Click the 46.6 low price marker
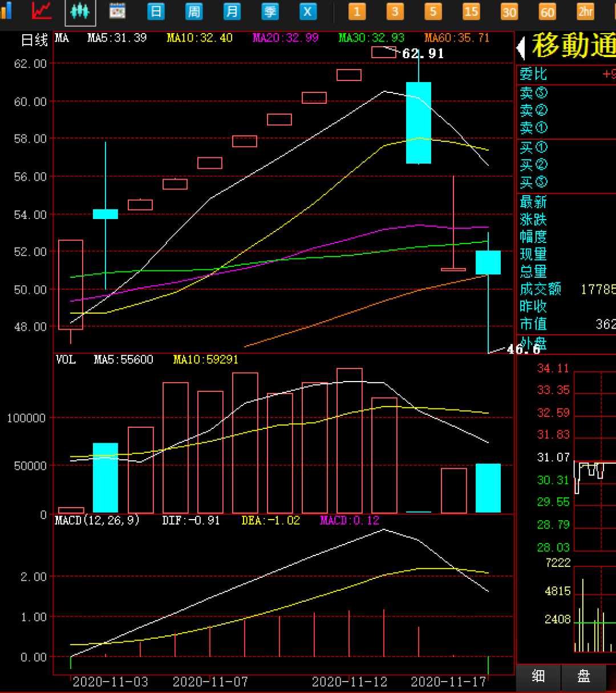Image resolution: width=616 pixels, height=693 pixels. (x=524, y=349)
